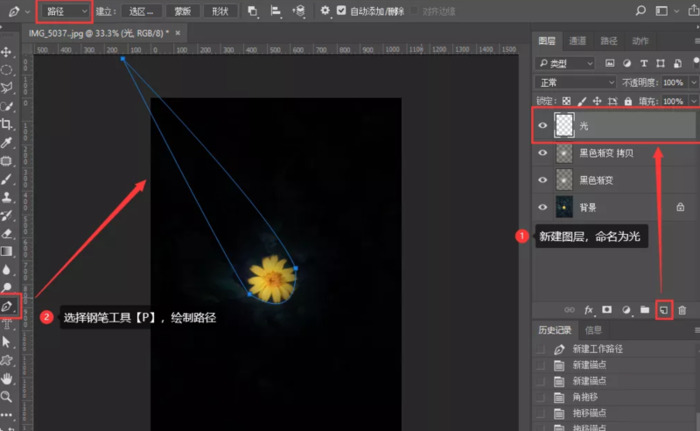Click the layer style fx icon
Screen dimensions: 700x431
click(589, 311)
